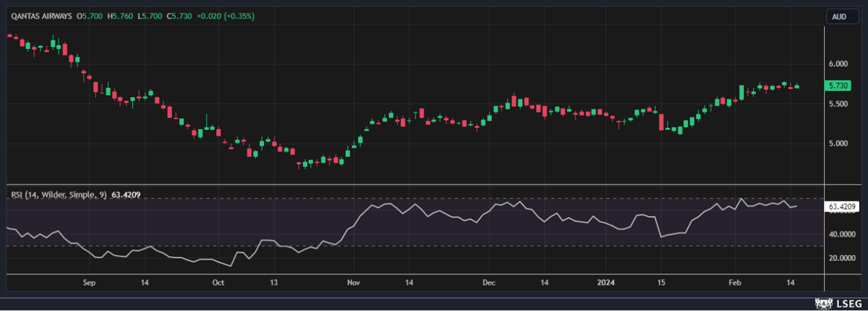Screen dimensions: 868x311
Task: Click the Nov label on time axis
Action: tap(353, 283)
